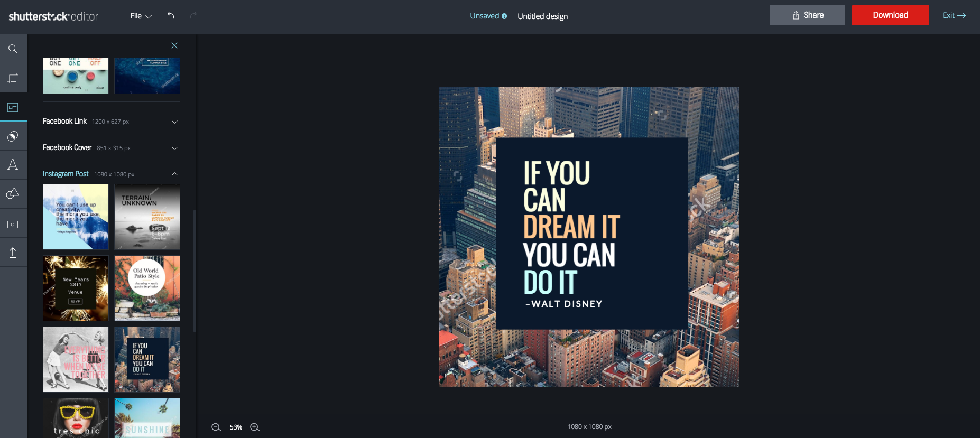
Task: Open the templates panel icon
Action: point(13,108)
